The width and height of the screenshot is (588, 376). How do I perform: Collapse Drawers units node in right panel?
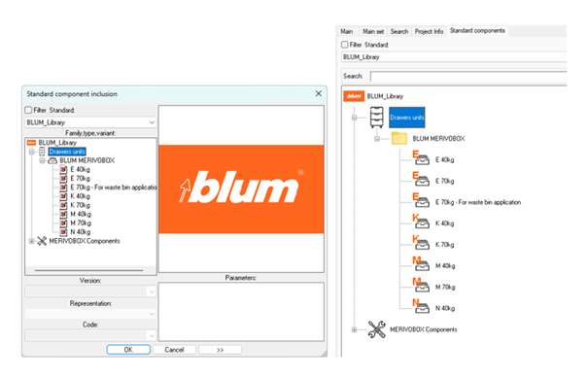[x=354, y=118]
